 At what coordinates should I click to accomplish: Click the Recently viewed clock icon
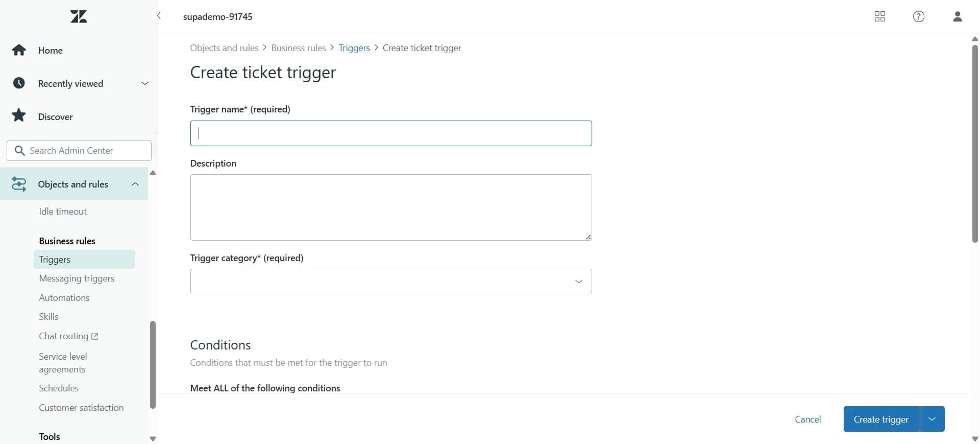pos(19,83)
